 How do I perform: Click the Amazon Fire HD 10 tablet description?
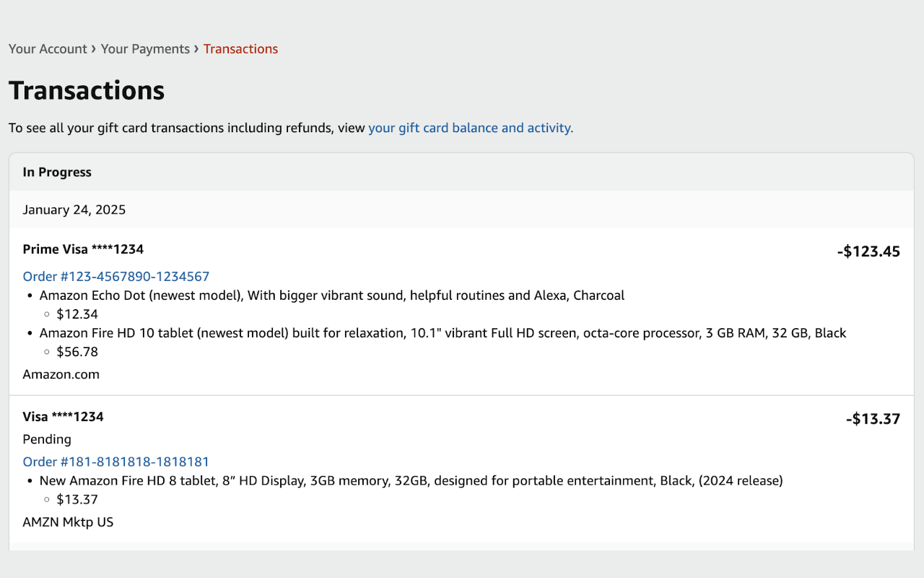click(x=443, y=333)
